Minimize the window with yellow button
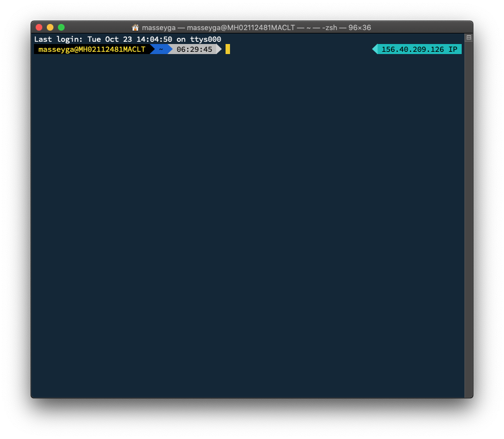This screenshot has width=504, height=439. pyautogui.click(x=50, y=27)
